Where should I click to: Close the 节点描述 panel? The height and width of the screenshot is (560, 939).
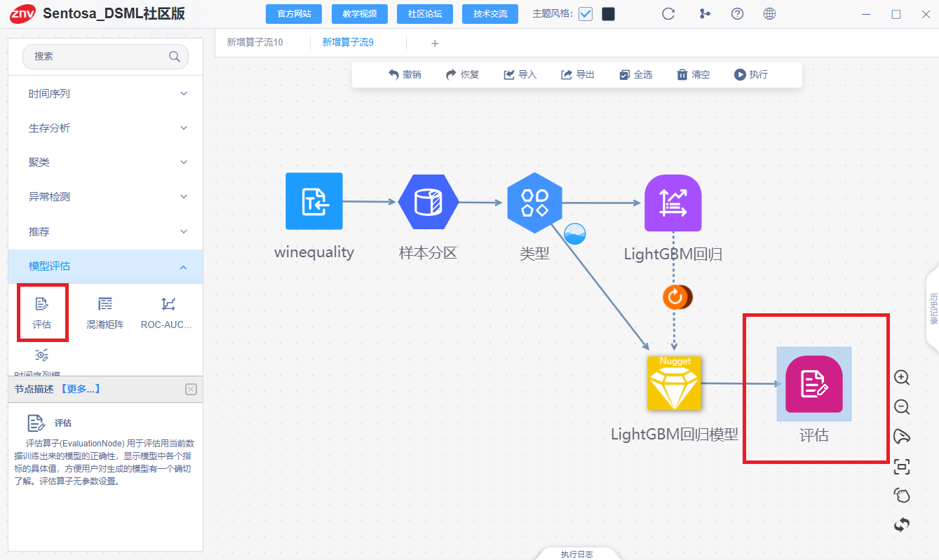pos(191,390)
